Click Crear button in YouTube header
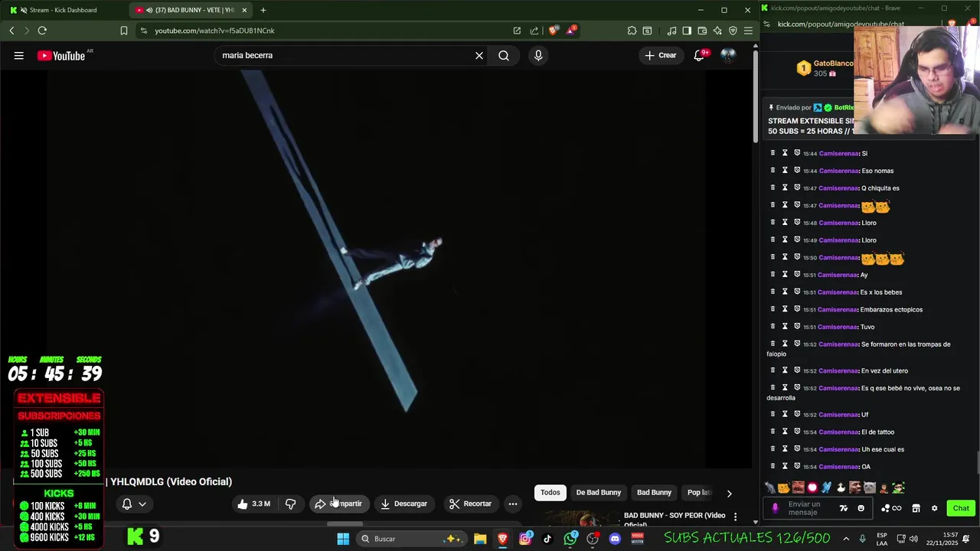Viewport: 980px width, 551px height. click(x=661, y=55)
